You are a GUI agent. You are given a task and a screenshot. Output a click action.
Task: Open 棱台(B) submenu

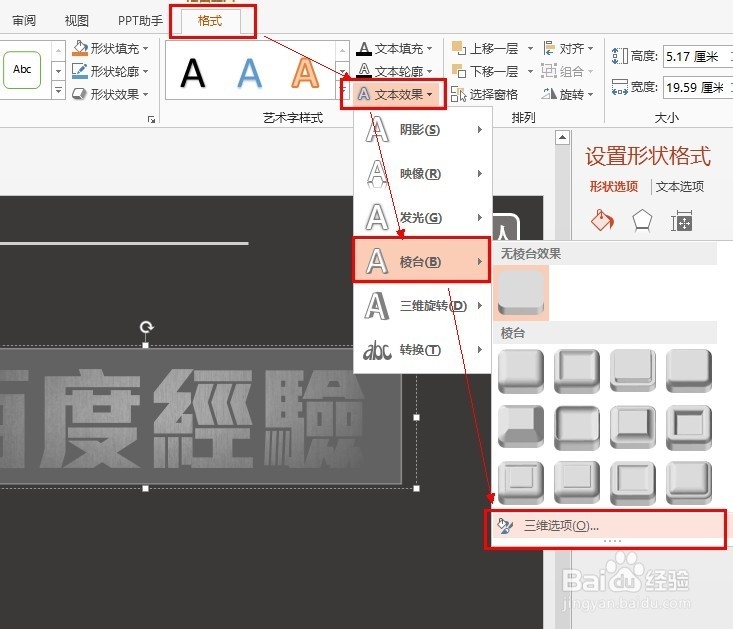point(422,260)
